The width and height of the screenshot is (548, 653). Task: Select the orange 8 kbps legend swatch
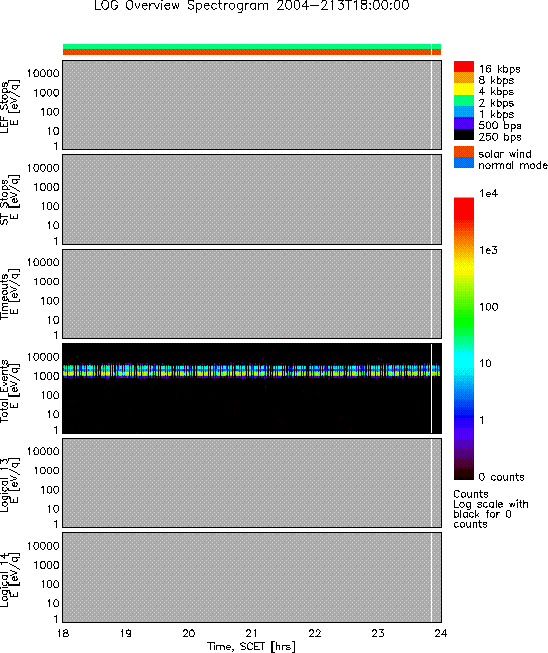464,78
